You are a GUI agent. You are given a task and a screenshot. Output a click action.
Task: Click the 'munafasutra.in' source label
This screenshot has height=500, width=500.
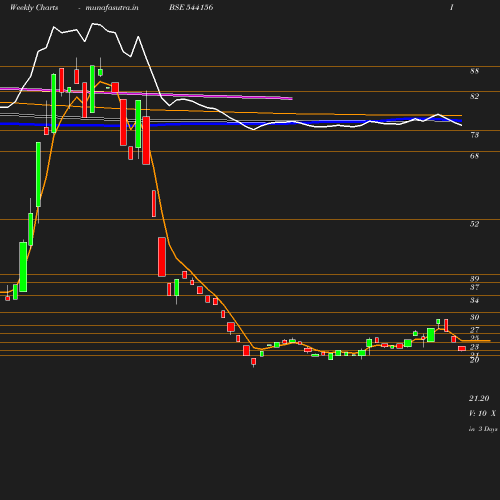tap(112, 7)
